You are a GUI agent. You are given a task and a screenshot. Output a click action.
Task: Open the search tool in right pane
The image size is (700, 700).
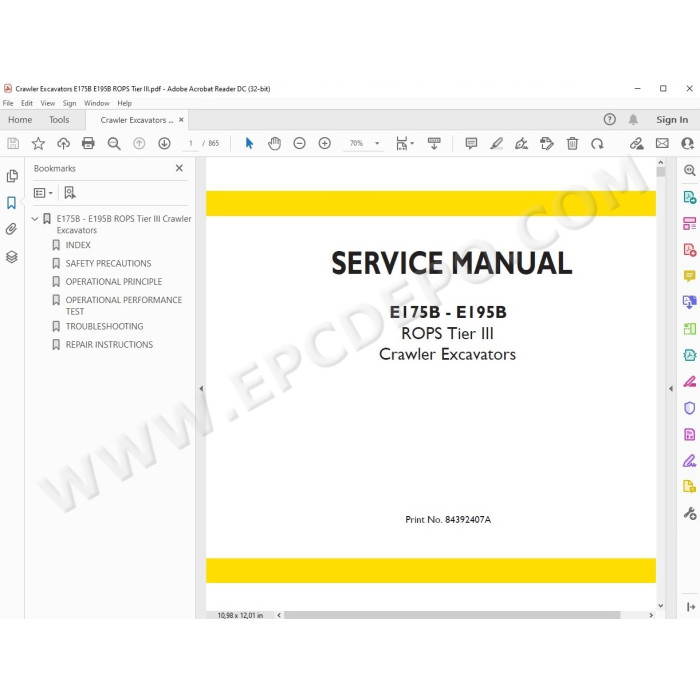tap(690, 171)
